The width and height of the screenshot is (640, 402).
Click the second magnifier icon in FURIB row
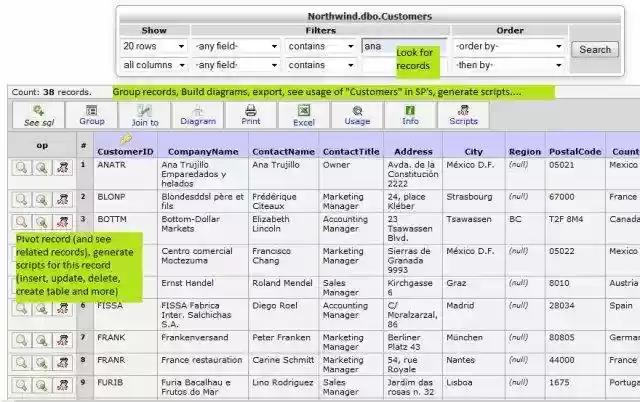pyautogui.click(x=42, y=385)
